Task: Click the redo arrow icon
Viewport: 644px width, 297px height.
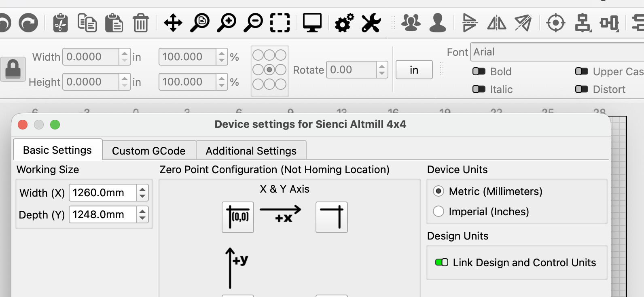Action: [28, 23]
